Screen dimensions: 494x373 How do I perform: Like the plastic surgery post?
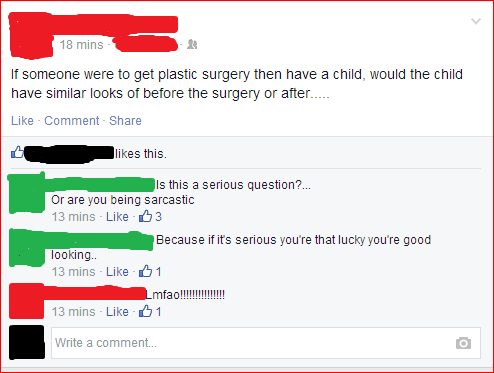point(22,121)
